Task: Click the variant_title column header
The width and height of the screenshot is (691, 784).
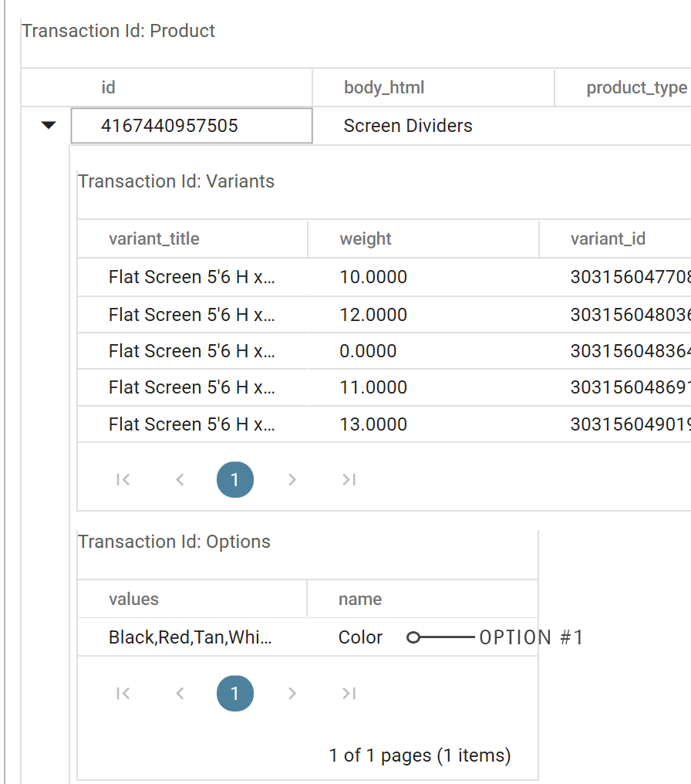Action: tap(154, 239)
